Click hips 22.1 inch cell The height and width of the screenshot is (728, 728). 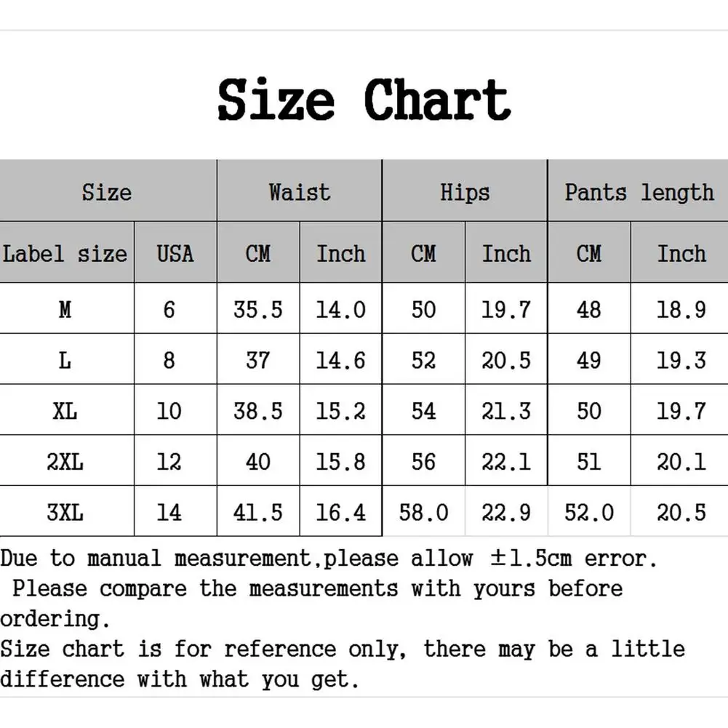[x=506, y=461]
